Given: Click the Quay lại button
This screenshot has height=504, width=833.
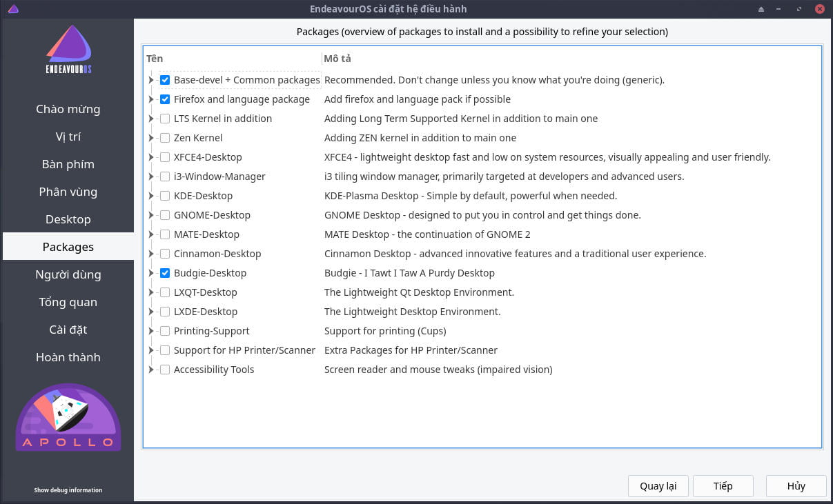Looking at the screenshot, I should click(658, 486).
